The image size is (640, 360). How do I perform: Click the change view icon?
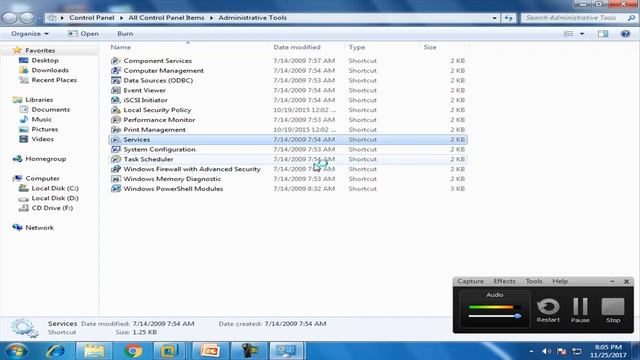coord(568,34)
